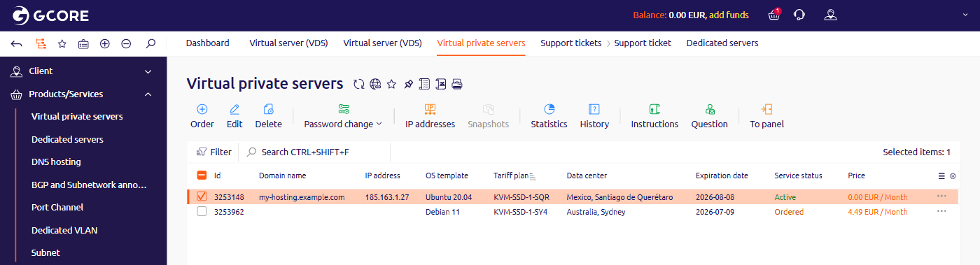Click the Order toolbar button
Viewport: 980px width, 265px height.
coord(202,116)
